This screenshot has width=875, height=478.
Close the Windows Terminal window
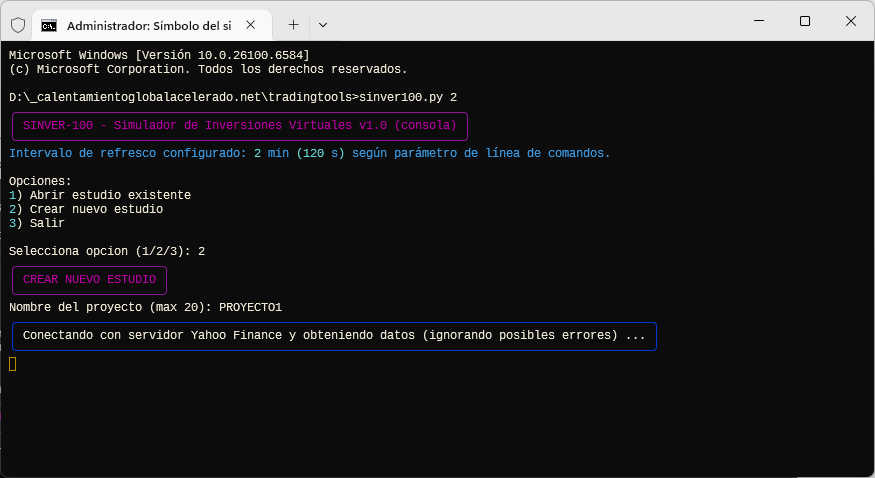click(x=851, y=21)
